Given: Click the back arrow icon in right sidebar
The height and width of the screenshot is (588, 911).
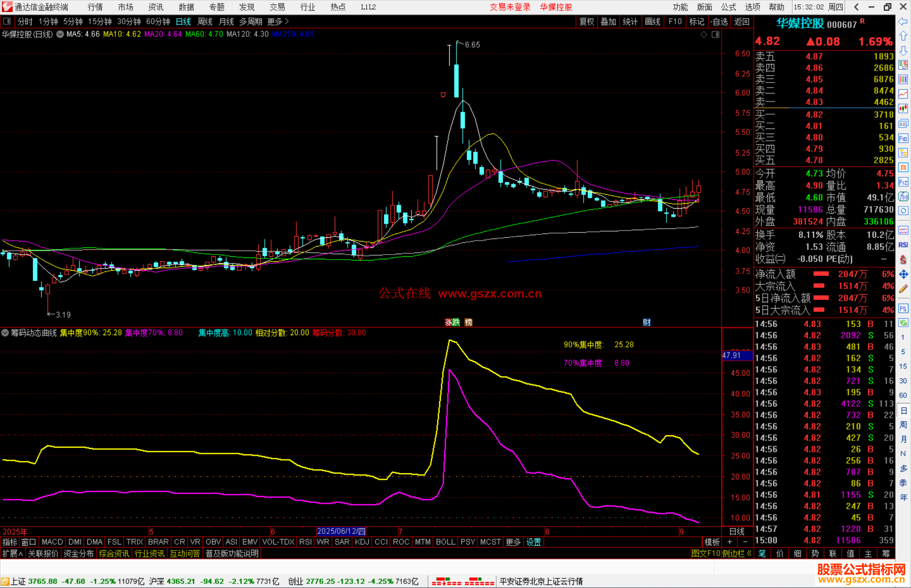Looking at the screenshot, I should 903,21.
